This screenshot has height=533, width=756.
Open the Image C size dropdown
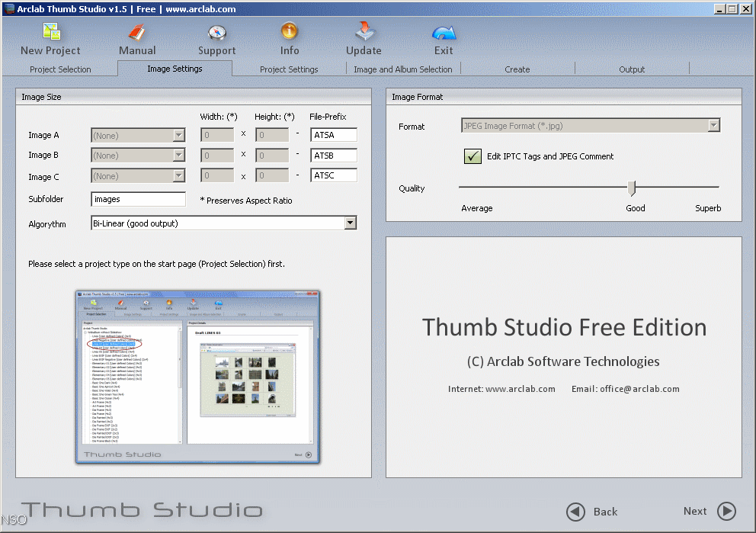[138, 176]
